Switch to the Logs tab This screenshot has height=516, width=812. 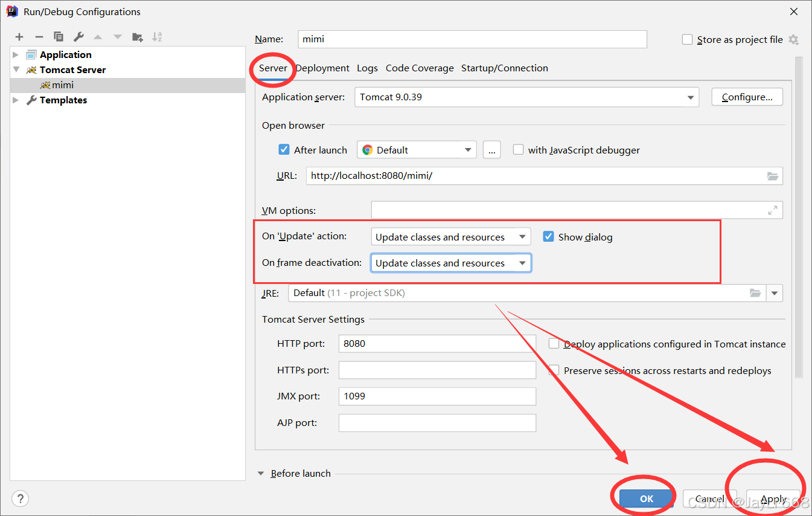(367, 68)
